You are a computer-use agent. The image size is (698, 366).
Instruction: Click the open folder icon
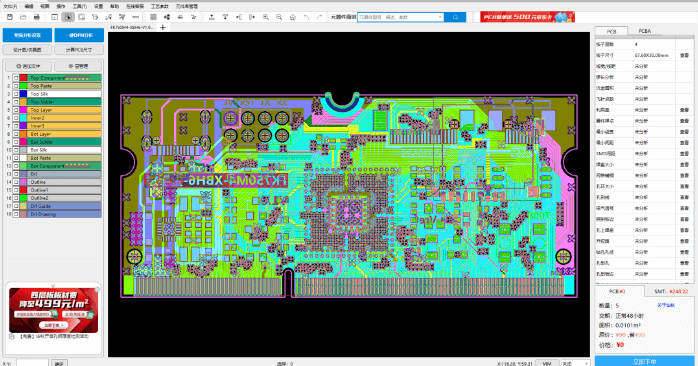tap(23, 17)
